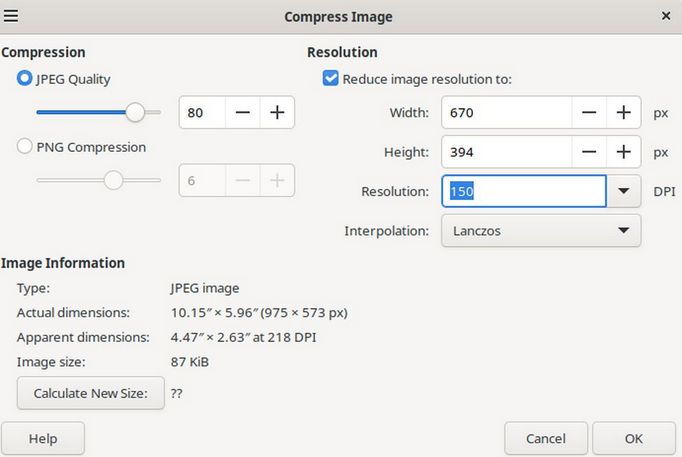Select the JPEG Quality radio button
This screenshot has height=457, width=682.
25,79
